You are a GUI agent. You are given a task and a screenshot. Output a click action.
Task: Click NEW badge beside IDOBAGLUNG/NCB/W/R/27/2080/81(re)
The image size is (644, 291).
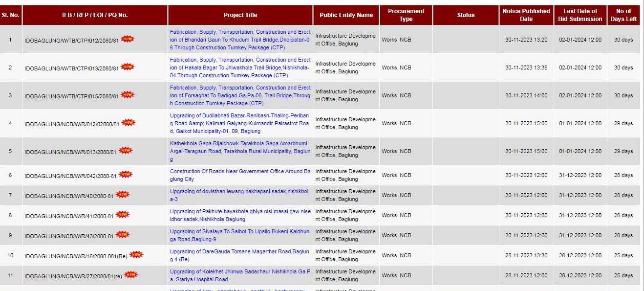(131, 274)
